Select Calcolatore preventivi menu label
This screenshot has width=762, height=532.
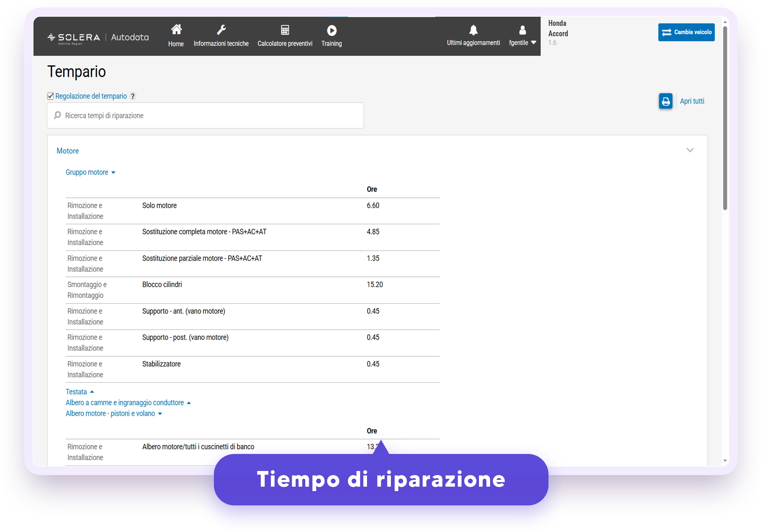point(285,44)
